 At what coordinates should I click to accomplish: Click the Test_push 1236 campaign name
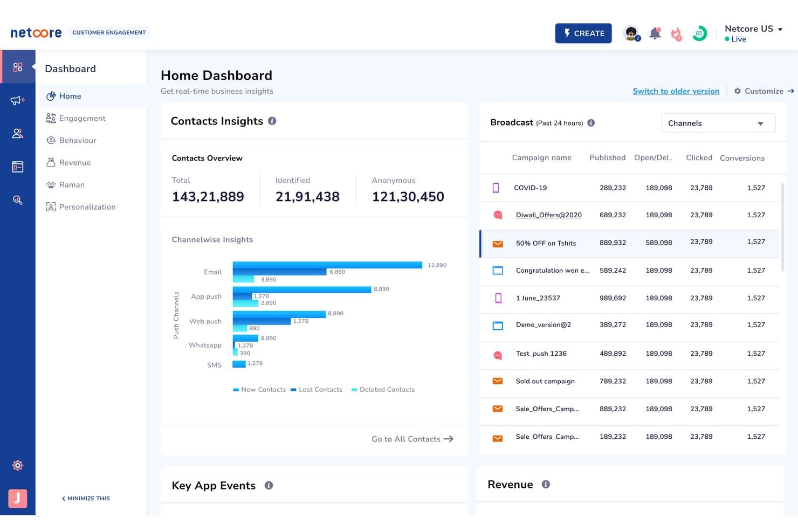tap(541, 354)
